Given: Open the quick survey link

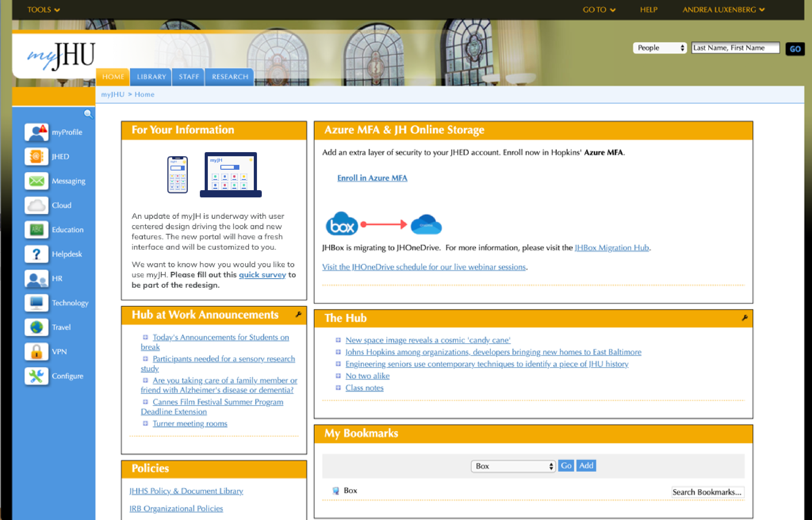Looking at the screenshot, I should [262, 274].
